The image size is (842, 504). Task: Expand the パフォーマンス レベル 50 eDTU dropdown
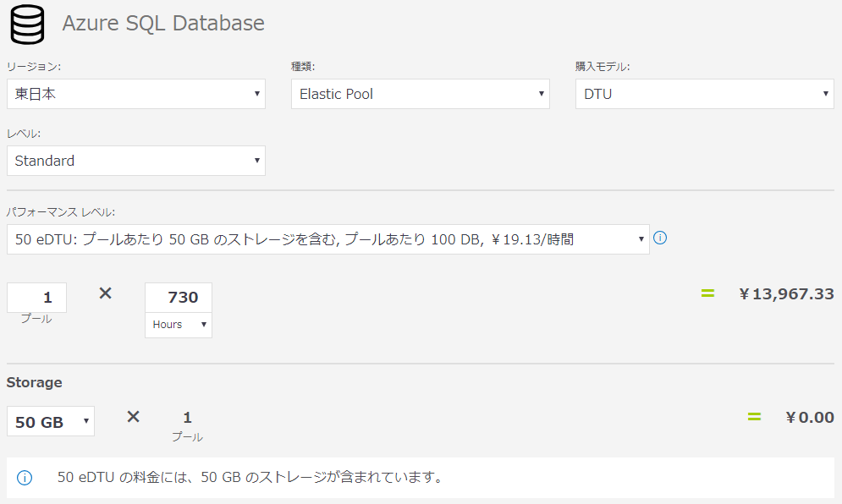coord(328,239)
